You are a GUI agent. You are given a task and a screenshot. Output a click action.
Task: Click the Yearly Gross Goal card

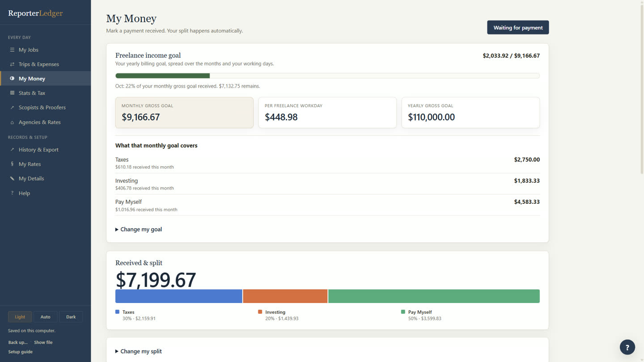click(470, 113)
